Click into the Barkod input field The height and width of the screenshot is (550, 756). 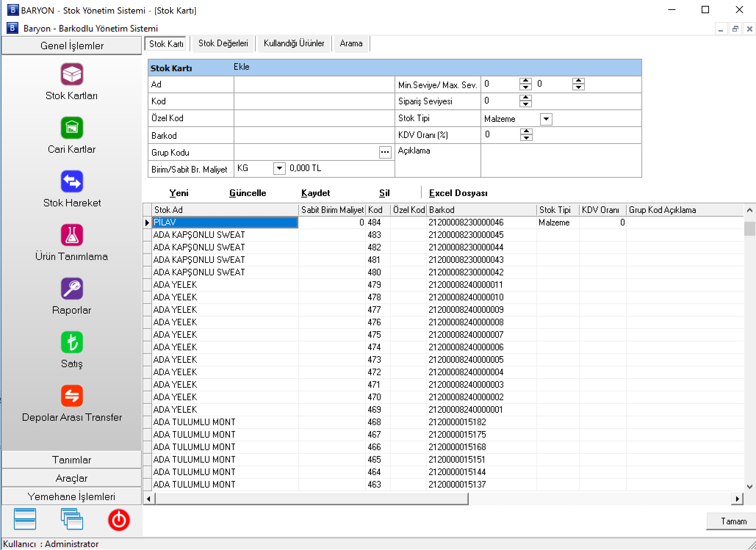314,135
